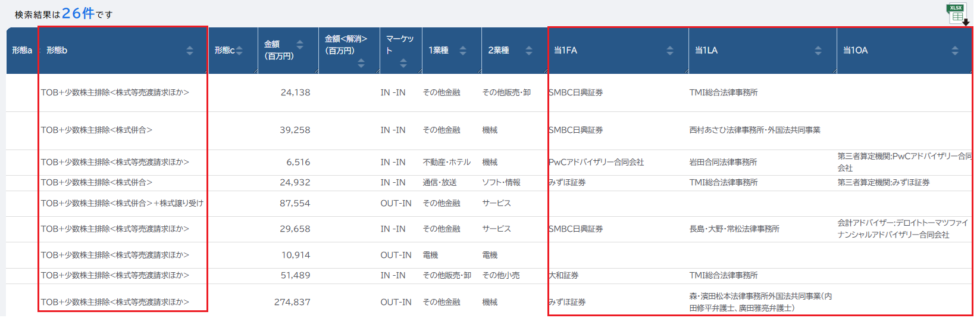Click OUT-IN in 87,554 row

tap(396, 203)
